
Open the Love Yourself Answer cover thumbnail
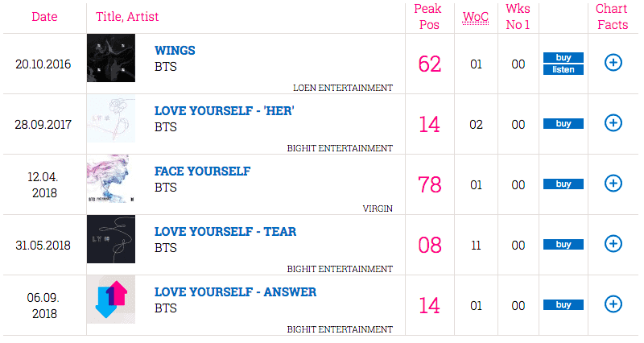111,300
